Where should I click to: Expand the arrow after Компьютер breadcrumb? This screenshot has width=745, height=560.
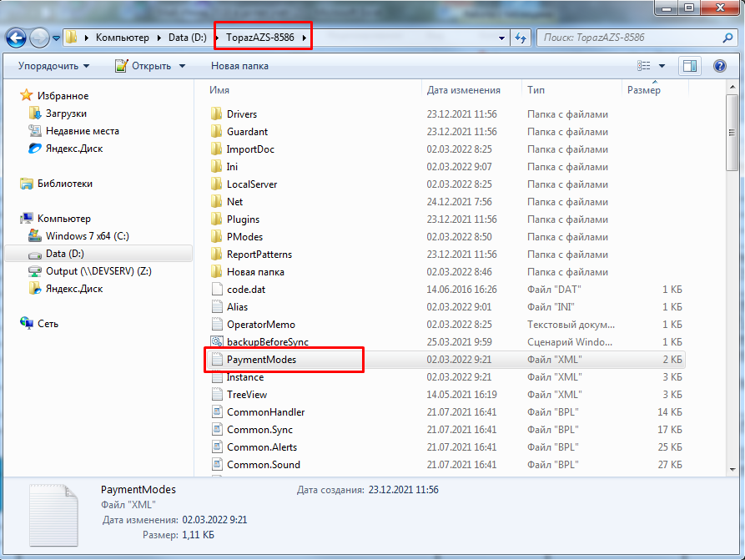[159, 38]
